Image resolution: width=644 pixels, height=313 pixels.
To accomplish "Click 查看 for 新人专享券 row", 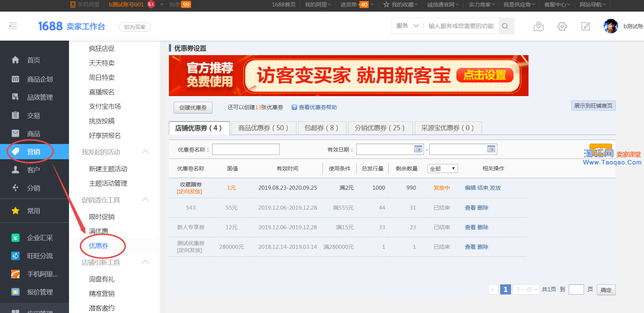I will pos(470,227).
